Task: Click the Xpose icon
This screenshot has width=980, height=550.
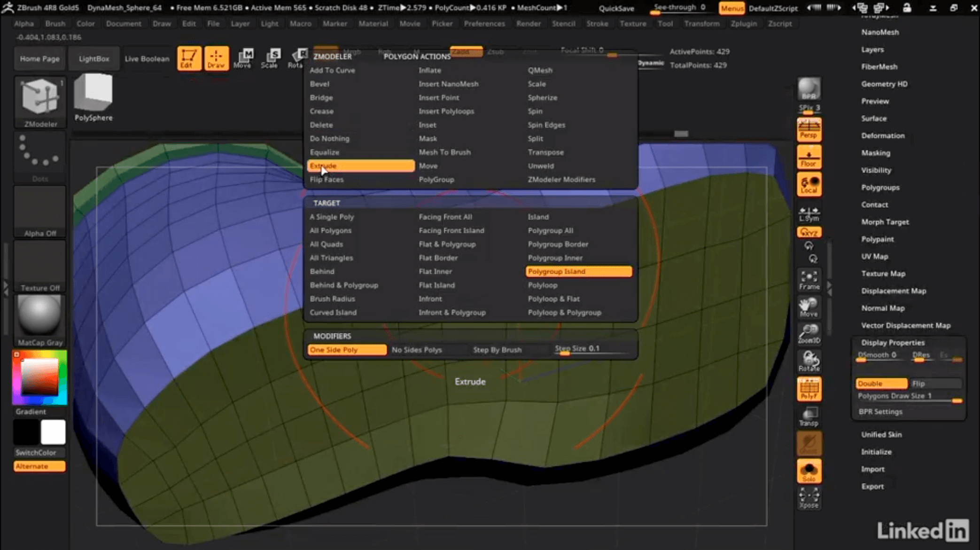Action: coord(809,498)
